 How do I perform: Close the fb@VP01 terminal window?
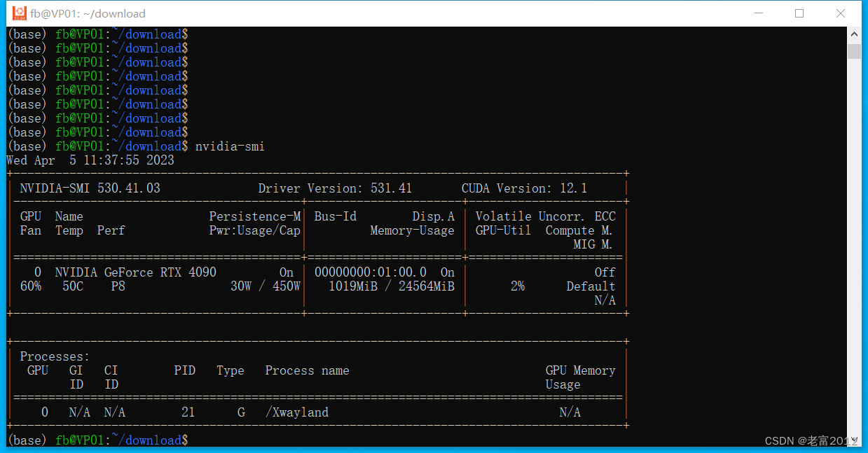[x=841, y=13]
